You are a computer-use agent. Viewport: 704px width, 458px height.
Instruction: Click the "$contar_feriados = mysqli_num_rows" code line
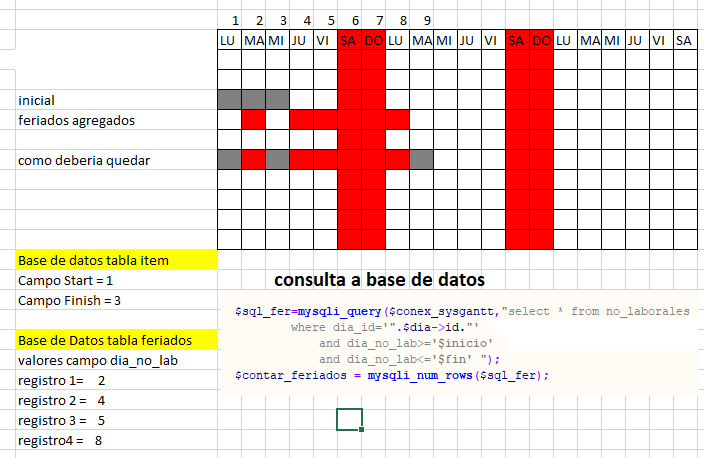pos(392,375)
